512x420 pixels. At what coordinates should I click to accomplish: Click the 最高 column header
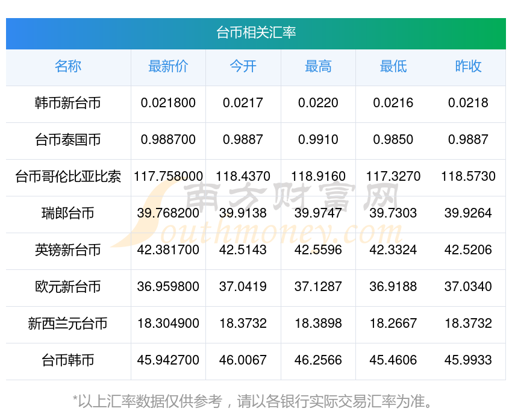(x=318, y=67)
